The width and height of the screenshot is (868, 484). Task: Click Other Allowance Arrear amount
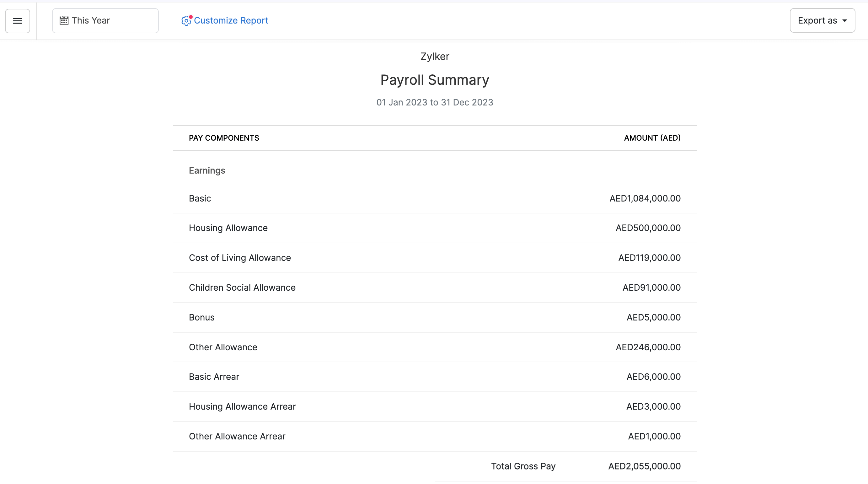[x=654, y=436]
